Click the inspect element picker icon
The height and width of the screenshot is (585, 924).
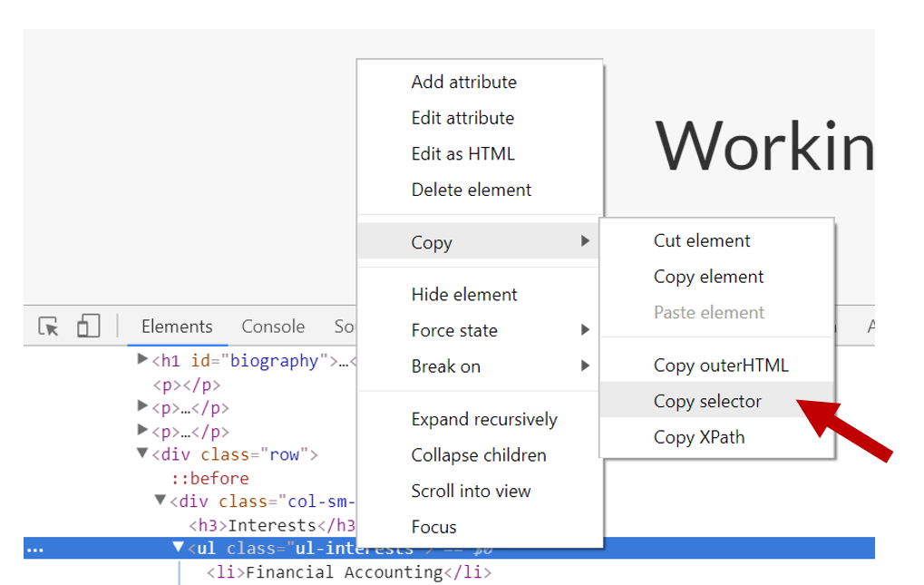49,327
